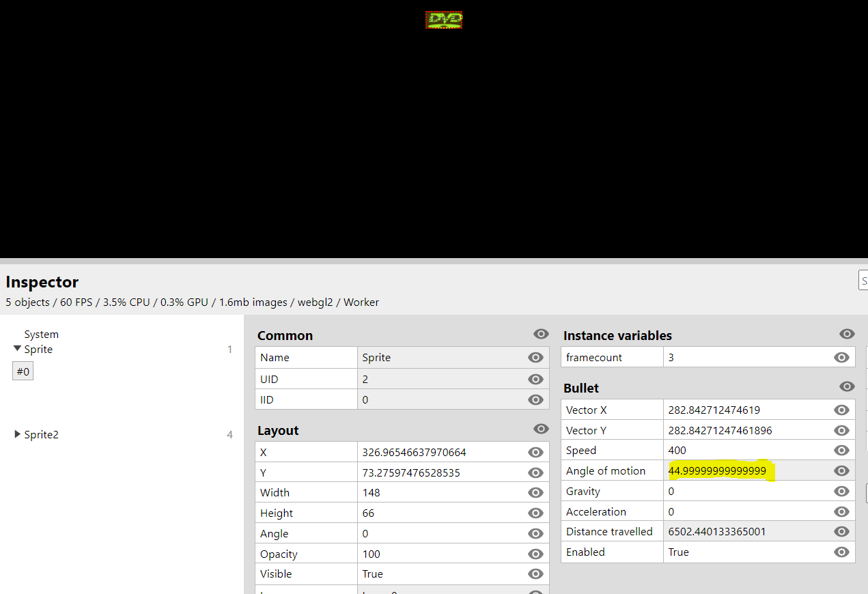
Task: Click the eye icon in the Angle row
Action: (535, 533)
